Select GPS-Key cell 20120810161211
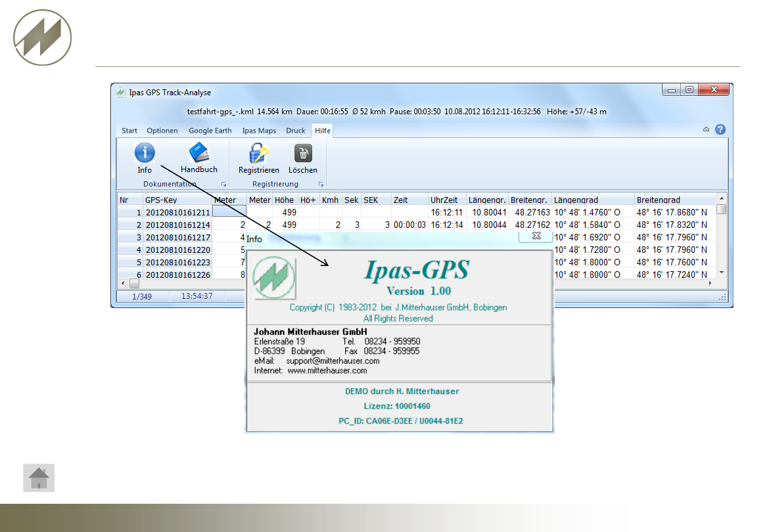This screenshot has width=769, height=532. [x=177, y=213]
